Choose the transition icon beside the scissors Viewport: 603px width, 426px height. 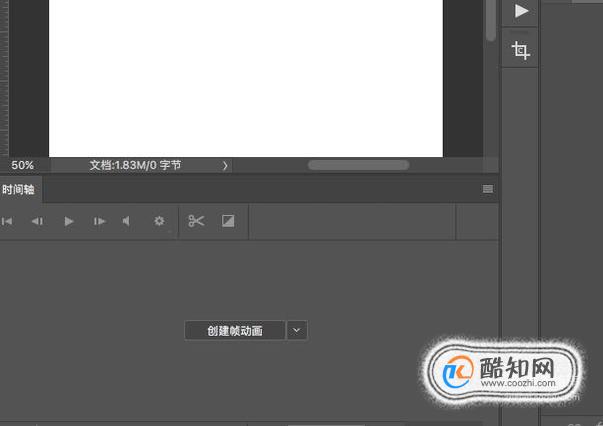pos(228,221)
